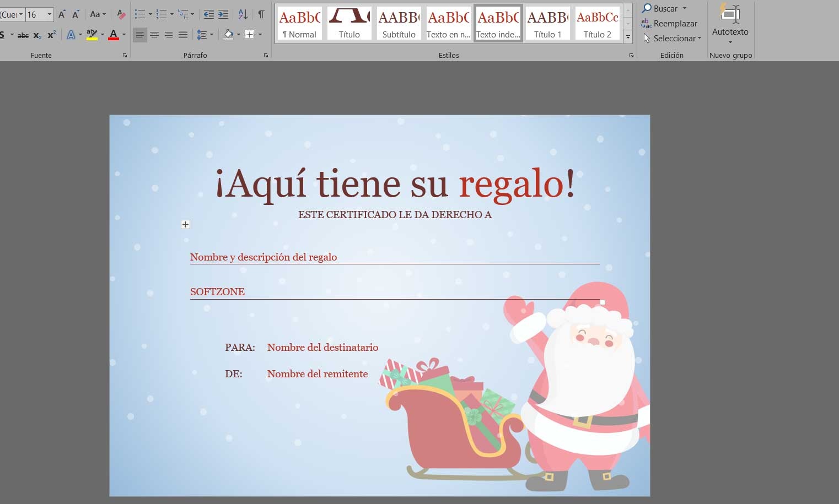Toggle superscript formatting
The height and width of the screenshot is (504, 839).
click(x=51, y=35)
